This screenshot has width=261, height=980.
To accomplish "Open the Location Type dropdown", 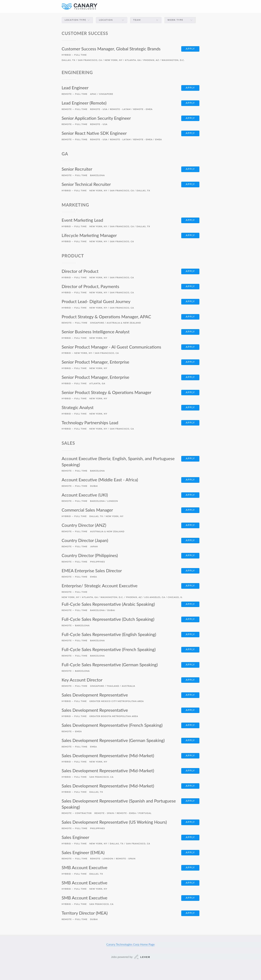I will (77, 20).
